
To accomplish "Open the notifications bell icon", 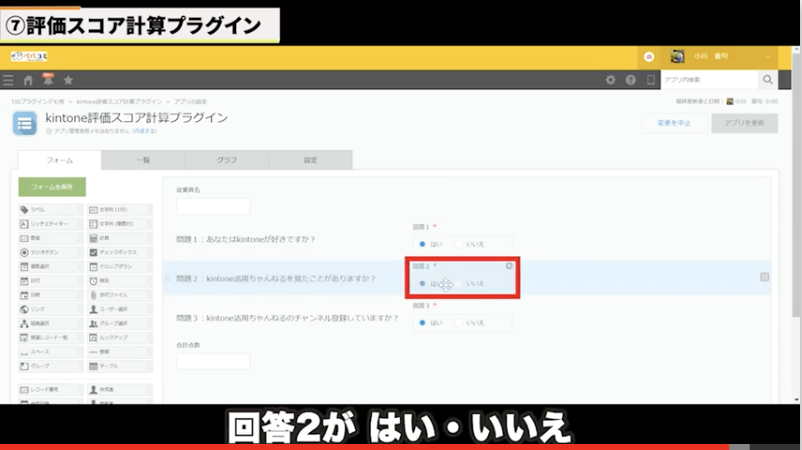I will (x=47, y=80).
